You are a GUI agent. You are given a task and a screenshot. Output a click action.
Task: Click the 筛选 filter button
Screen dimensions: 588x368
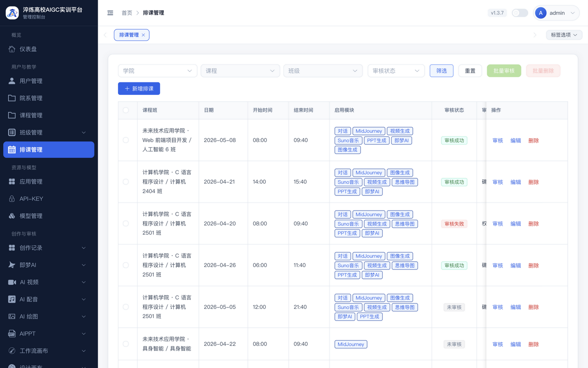coord(441,71)
